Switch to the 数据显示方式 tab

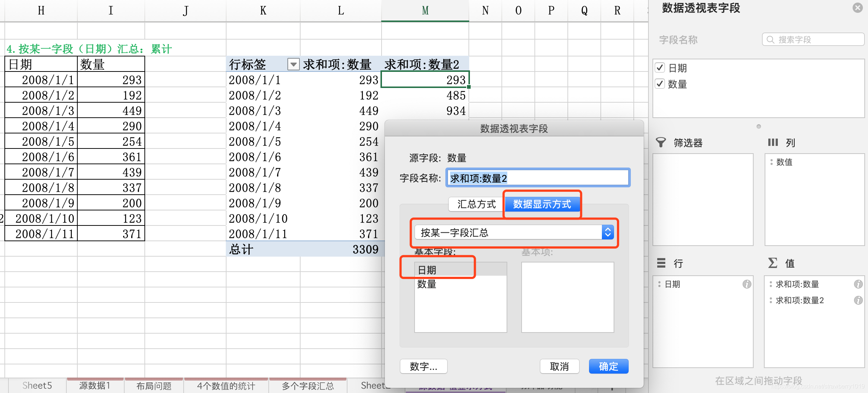click(x=542, y=204)
